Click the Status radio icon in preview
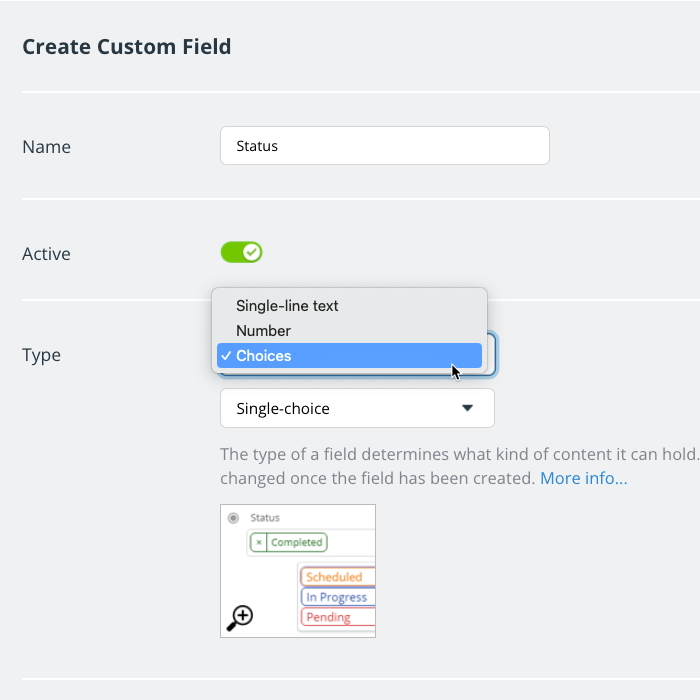This screenshot has height=700, width=700. (233, 518)
